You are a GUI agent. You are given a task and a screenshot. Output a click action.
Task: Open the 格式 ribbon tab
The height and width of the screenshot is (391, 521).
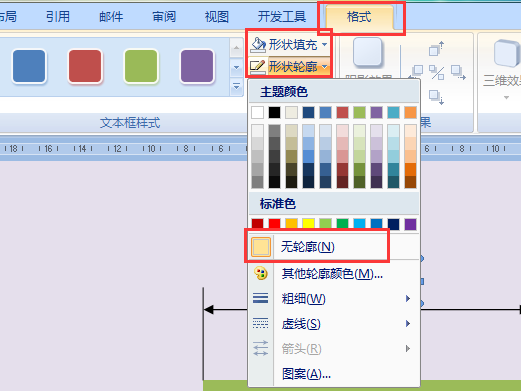point(359,17)
